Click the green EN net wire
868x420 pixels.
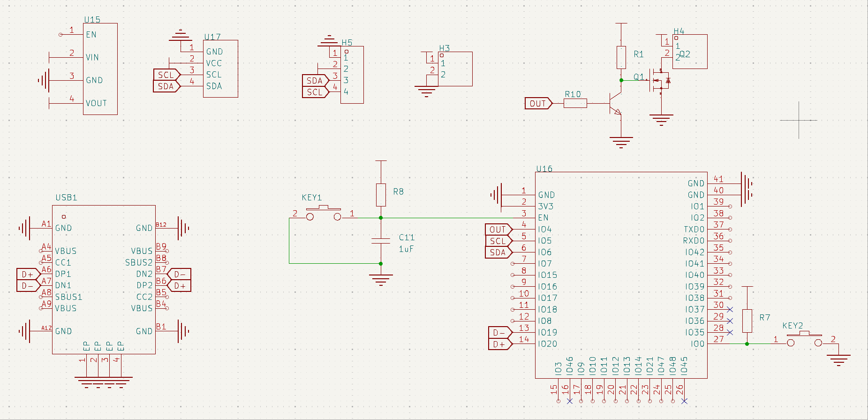click(458, 218)
